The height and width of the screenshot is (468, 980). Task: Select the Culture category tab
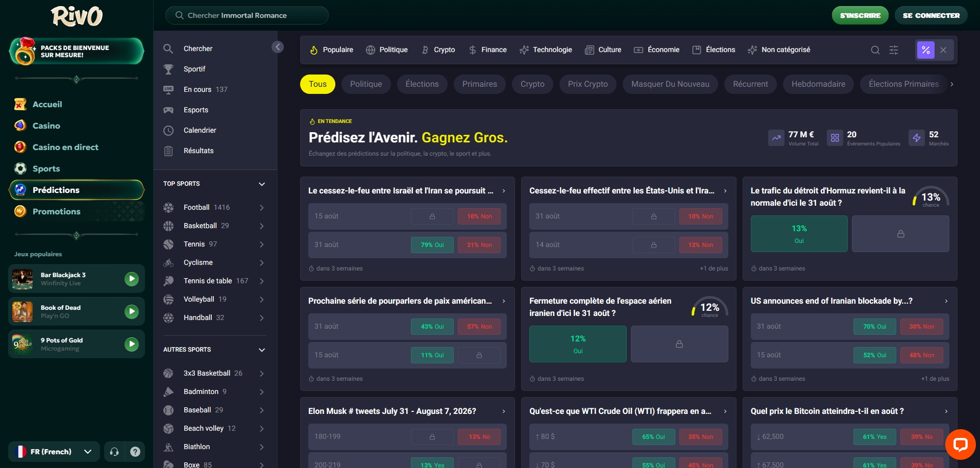(603, 50)
